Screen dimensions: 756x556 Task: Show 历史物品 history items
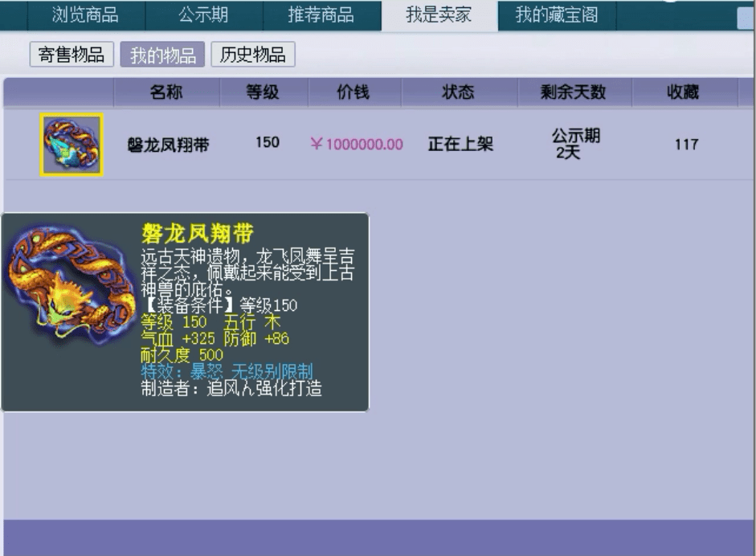pyautogui.click(x=253, y=55)
